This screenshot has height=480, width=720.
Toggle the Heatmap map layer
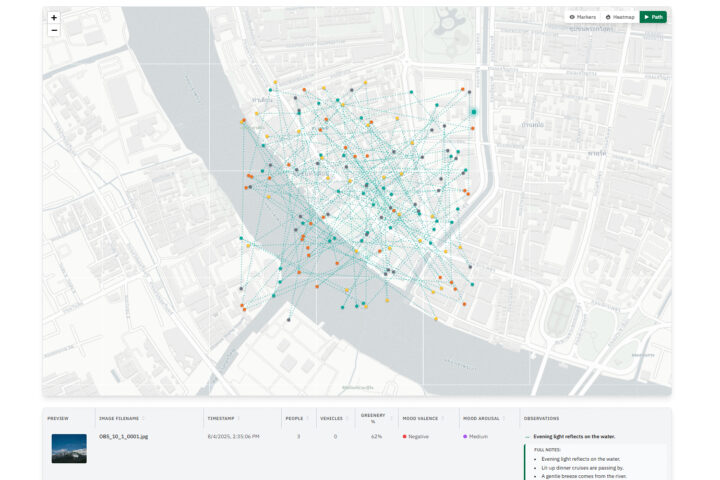[619, 17]
